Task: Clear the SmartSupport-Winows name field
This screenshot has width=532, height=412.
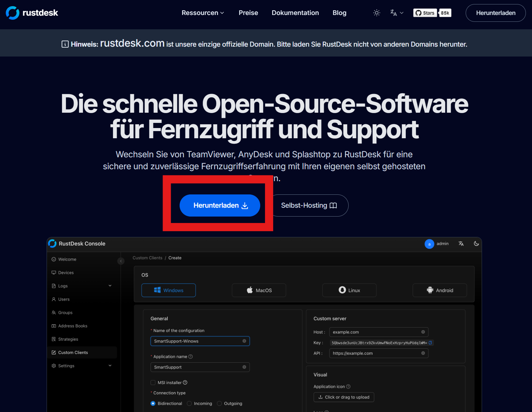Action: tap(244, 341)
